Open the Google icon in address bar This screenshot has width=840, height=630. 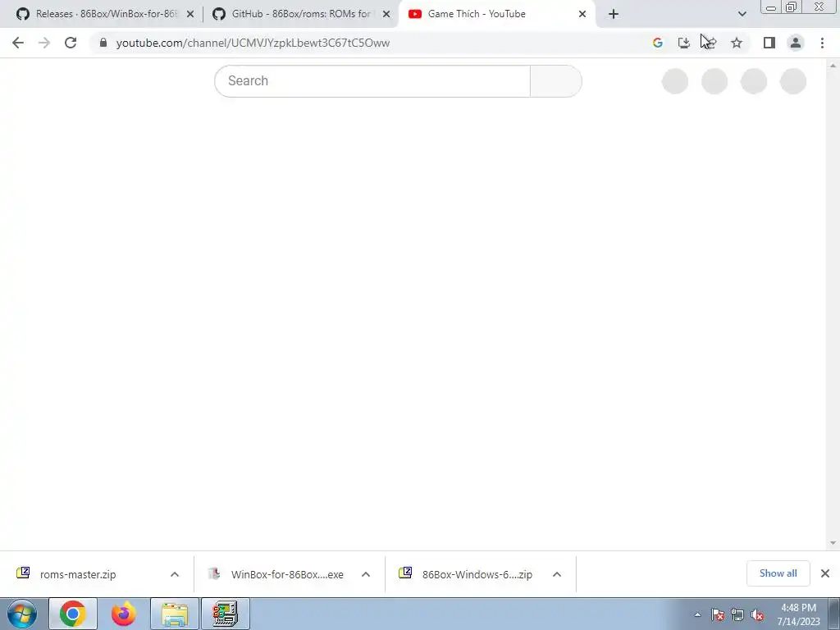pos(658,43)
